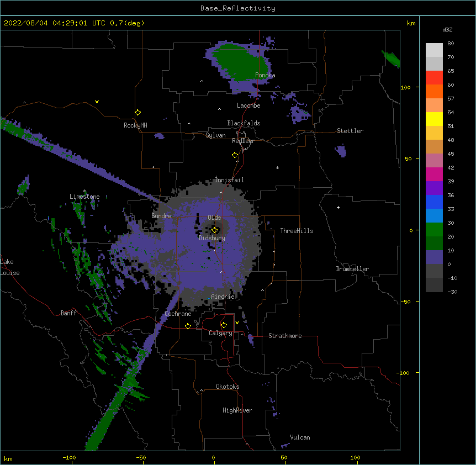Click the green echo blob near Ponoka
This screenshot has height=465, width=476.
pos(241,62)
